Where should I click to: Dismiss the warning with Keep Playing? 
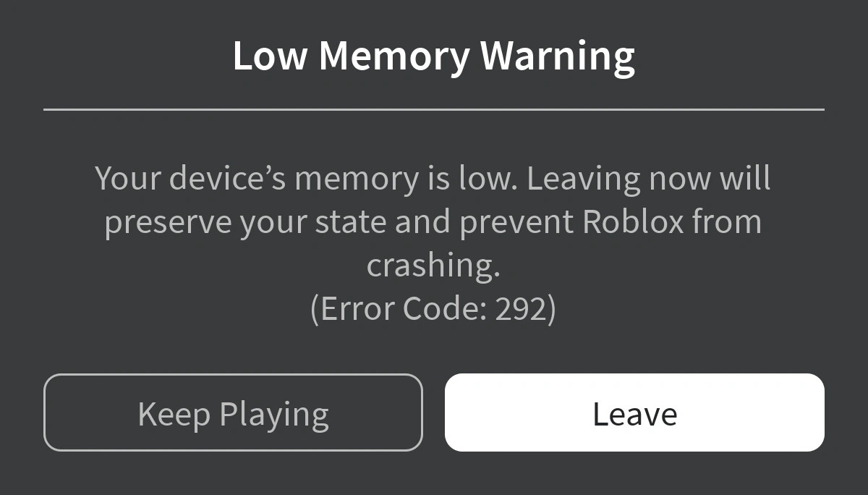pyautogui.click(x=233, y=412)
